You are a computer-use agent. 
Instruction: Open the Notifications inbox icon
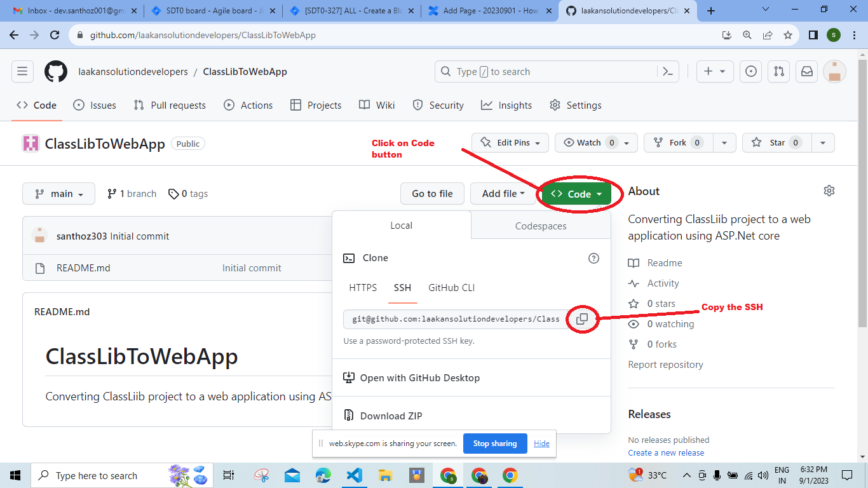click(x=806, y=72)
